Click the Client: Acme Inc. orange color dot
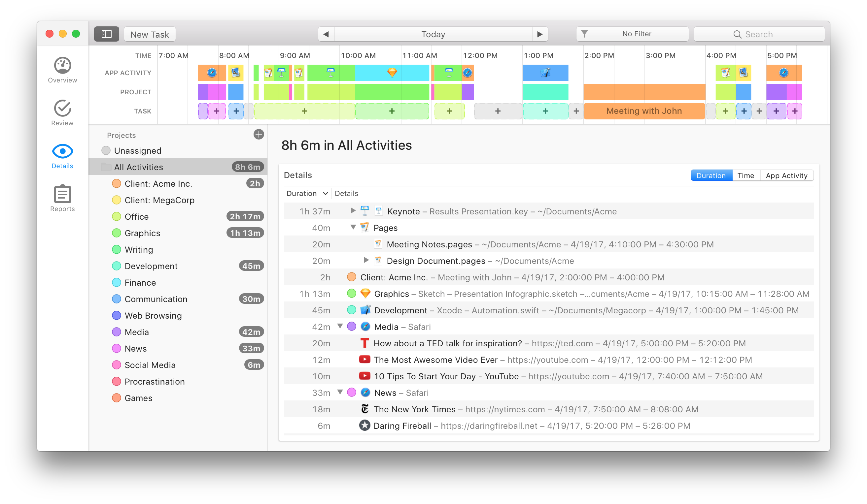Viewport: 867px width, 504px height. click(117, 184)
